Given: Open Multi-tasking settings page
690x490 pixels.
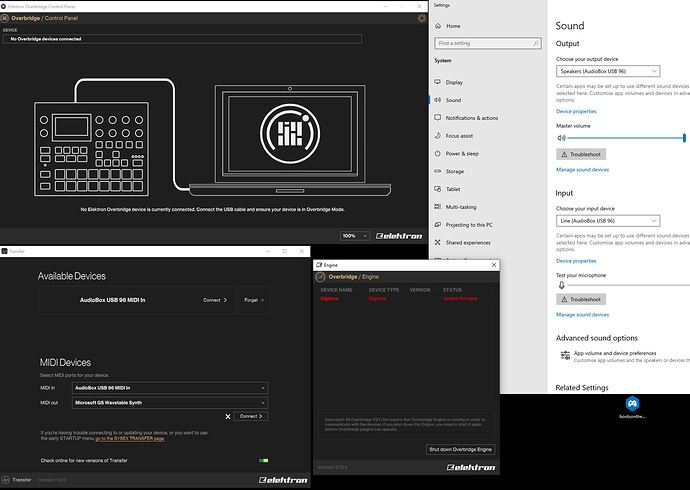Looking at the screenshot, I should tap(460, 207).
